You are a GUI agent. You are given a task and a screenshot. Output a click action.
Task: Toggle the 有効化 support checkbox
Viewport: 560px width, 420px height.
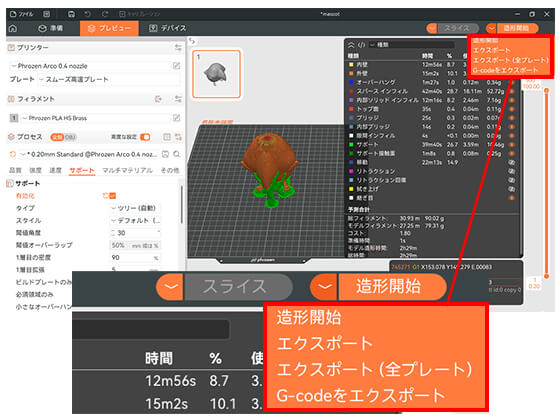[112, 196]
